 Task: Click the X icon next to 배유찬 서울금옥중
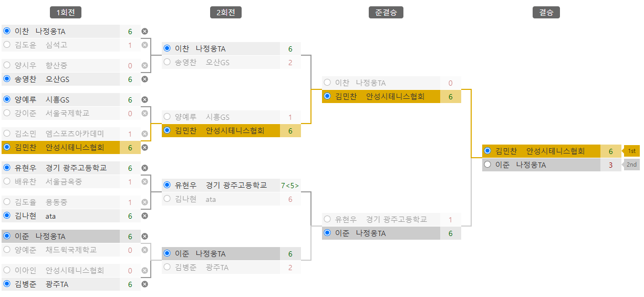point(145,182)
